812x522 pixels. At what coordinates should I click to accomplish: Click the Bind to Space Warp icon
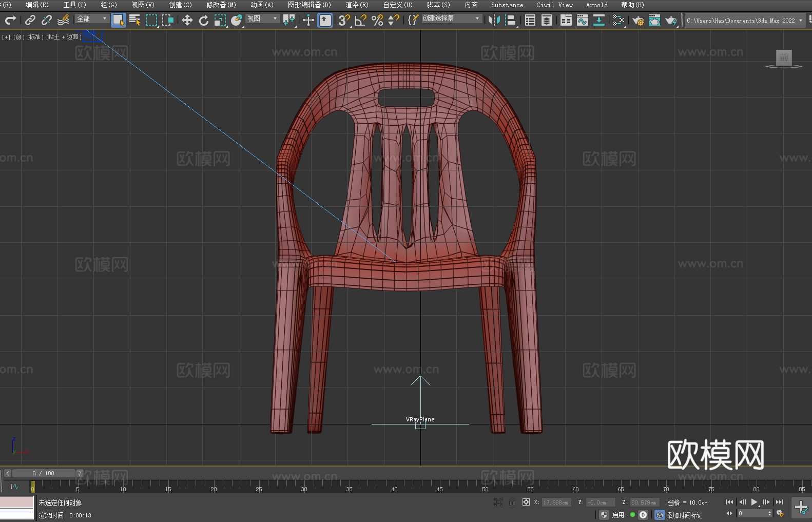coord(63,20)
